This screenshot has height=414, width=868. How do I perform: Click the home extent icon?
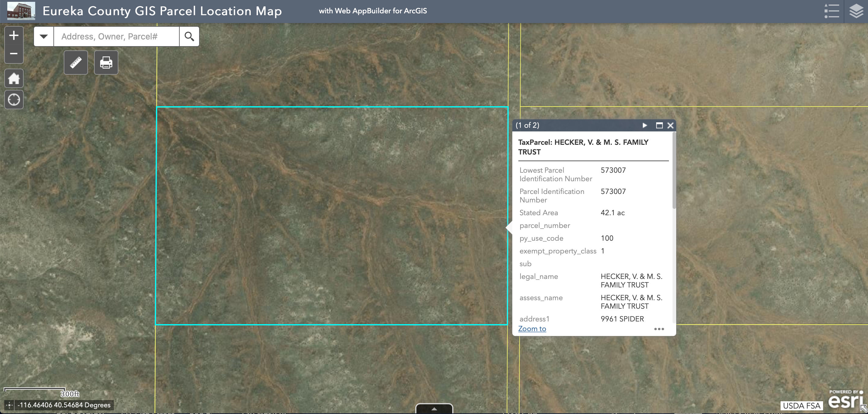click(x=14, y=78)
